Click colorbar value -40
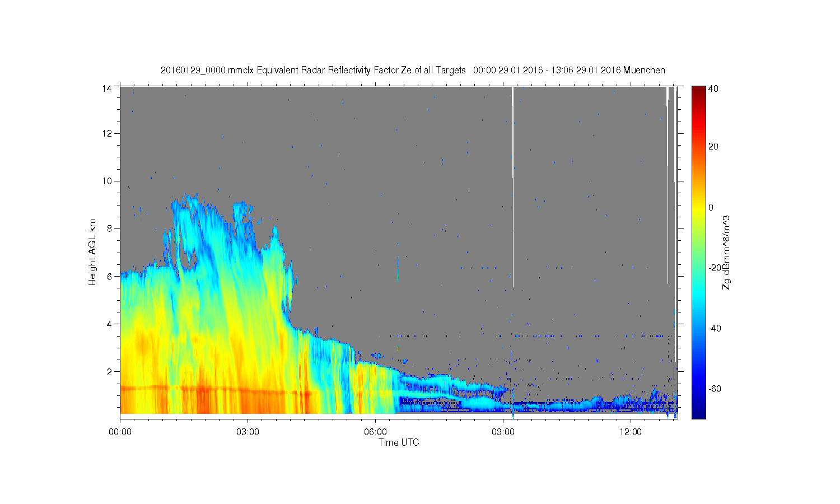840x504 pixels. click(x=715, y=328)
